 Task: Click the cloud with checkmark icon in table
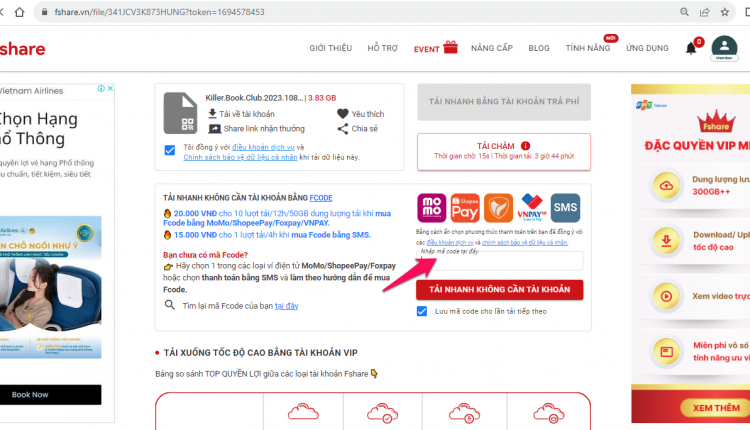tap(382, 413)
